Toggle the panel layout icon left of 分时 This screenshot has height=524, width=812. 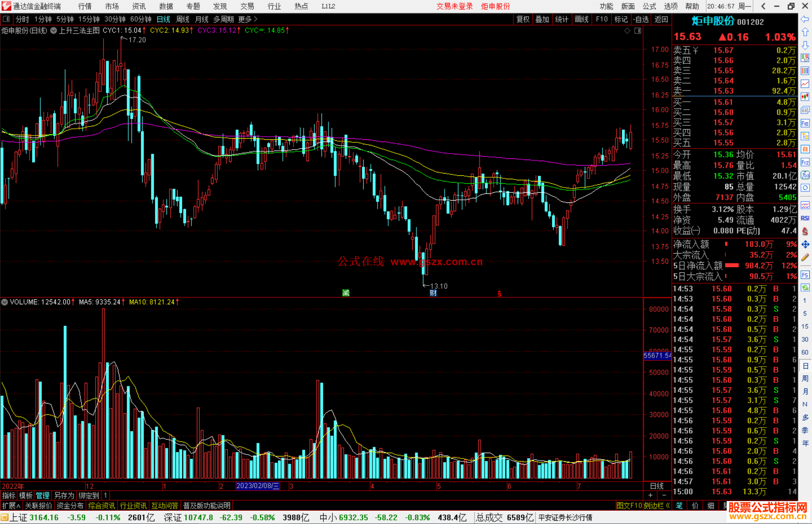coord(6,19)
